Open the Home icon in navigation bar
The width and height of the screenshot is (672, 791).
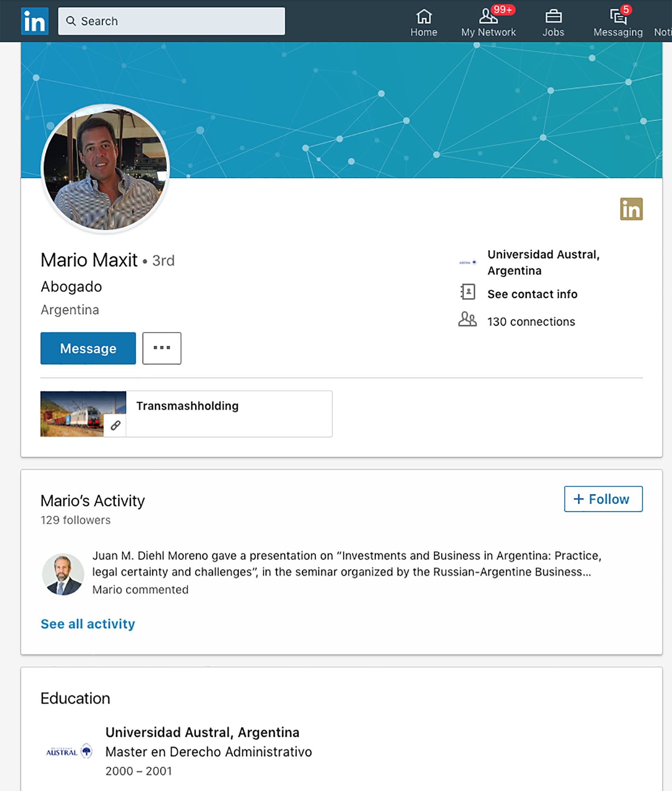point(424,17)
